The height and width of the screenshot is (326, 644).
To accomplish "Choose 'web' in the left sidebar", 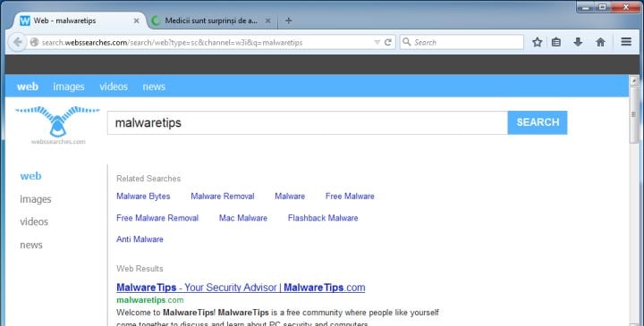I will (x=30, y=176).
